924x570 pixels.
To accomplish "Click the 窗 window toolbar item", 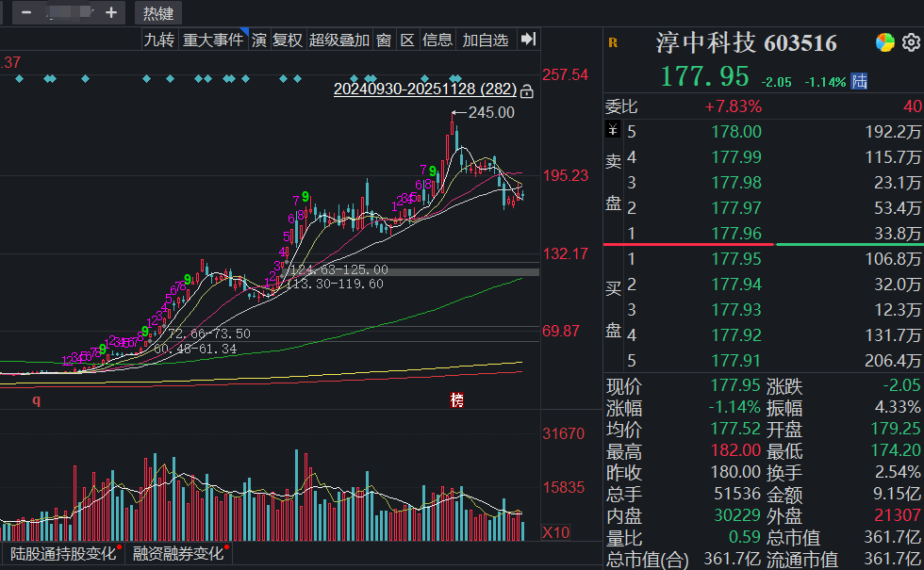I will [384, 40].
